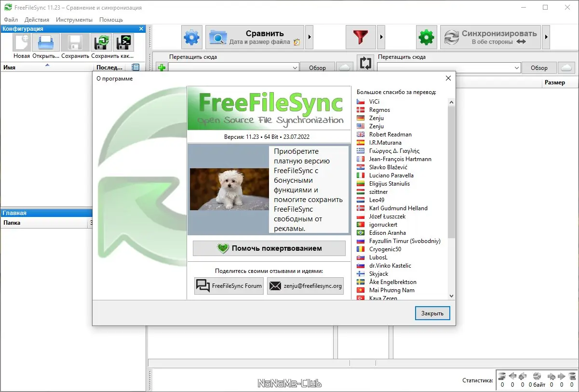579x392 pixels.
Task: Click the right Обзор browse button
Action: [x=539, y=68]
